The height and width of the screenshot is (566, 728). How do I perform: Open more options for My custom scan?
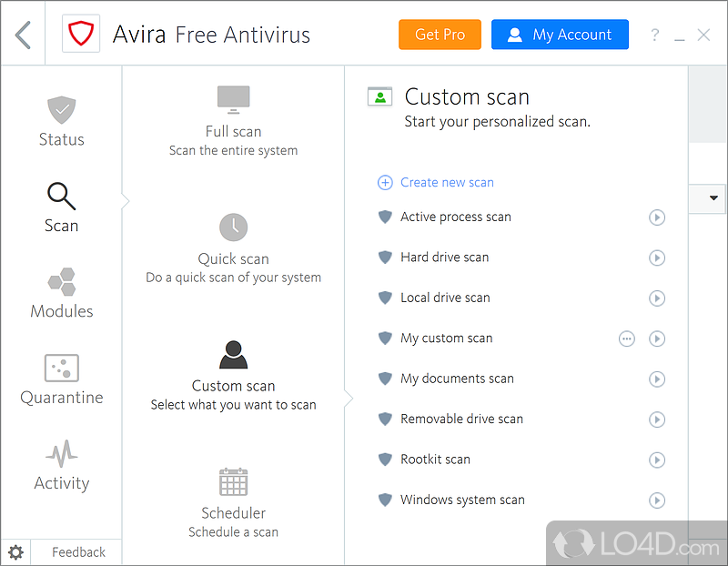(626, 339)
